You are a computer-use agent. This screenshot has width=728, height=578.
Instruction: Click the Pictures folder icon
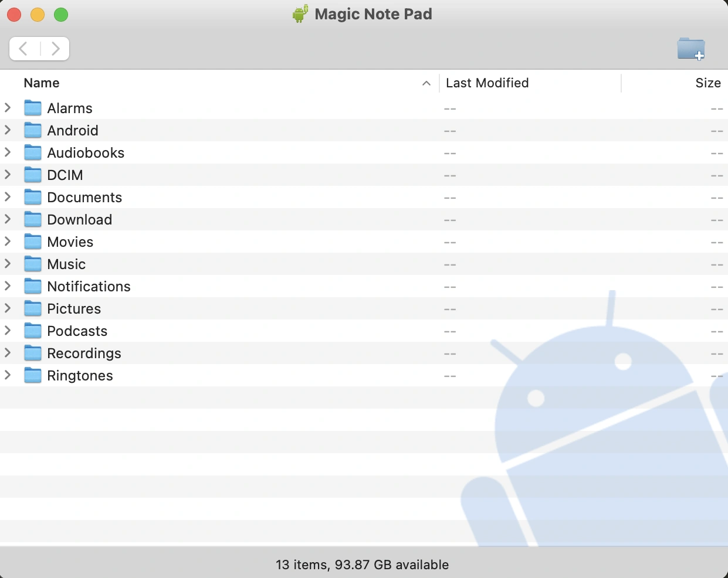coord(33,309)
